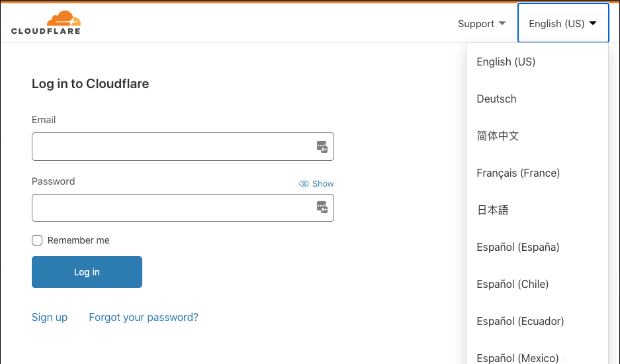Select Deutsch from the language list

click(x=496, y=99)
